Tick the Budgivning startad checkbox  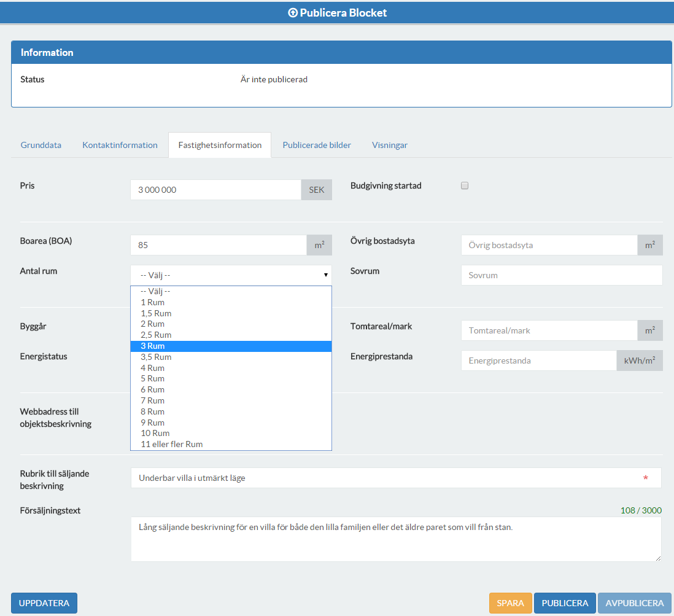tap(465, 185)
